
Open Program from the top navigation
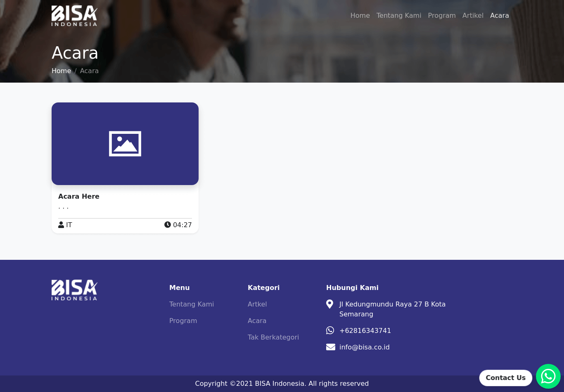pos(442,15)
